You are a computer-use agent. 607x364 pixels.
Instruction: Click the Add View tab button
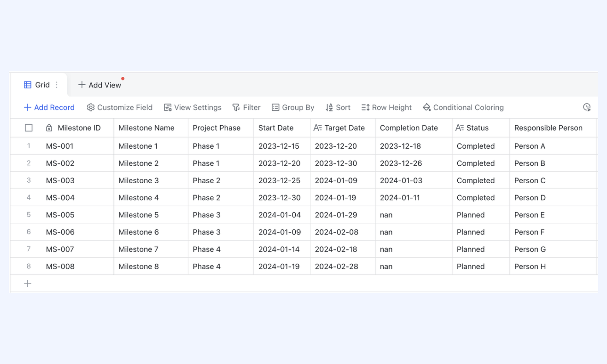100,85
